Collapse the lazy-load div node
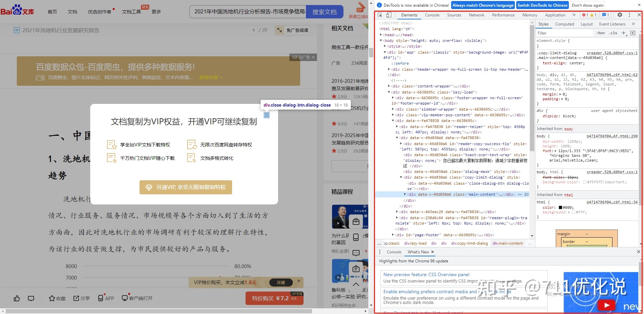Viewport: 644px width, 314px height. pos(389,92)
